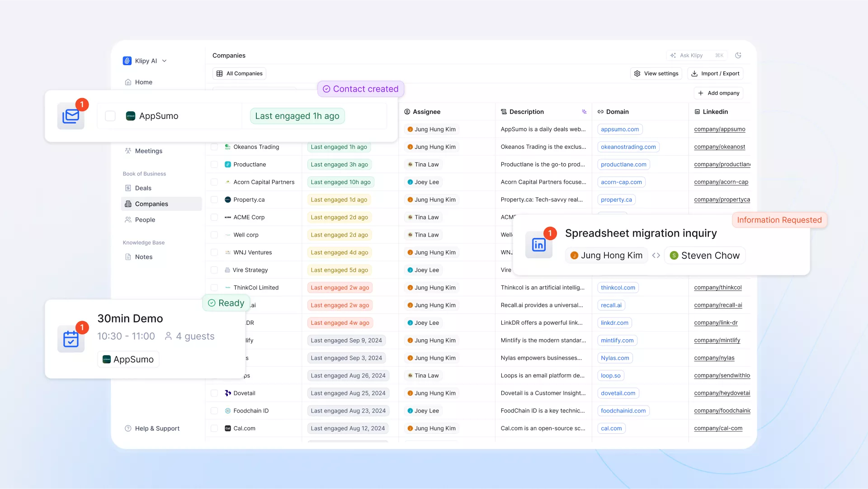Open Help & Support icon in sidebar
The image size is (868, 489).
[128, 428]
